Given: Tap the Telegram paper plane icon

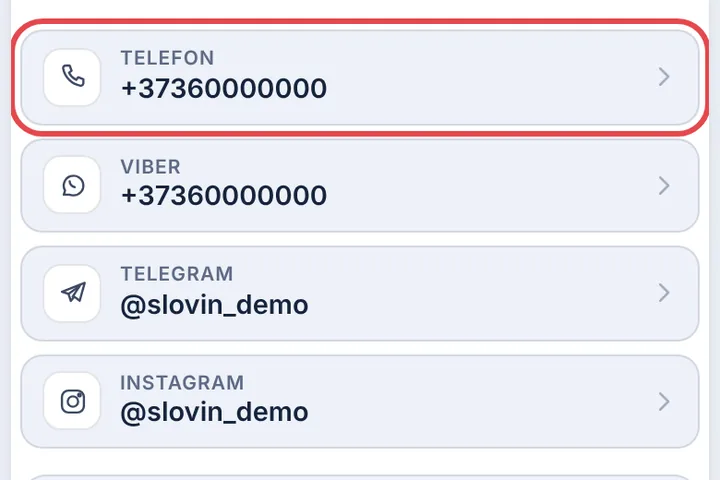Looking at the screenshot, I should pyautogui.click(x=73, y=293).
